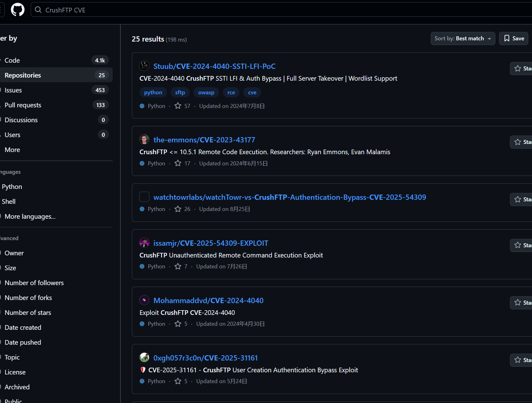Click the Stuub user avatar
The image size is (532, 403).
tap(144, 66)
